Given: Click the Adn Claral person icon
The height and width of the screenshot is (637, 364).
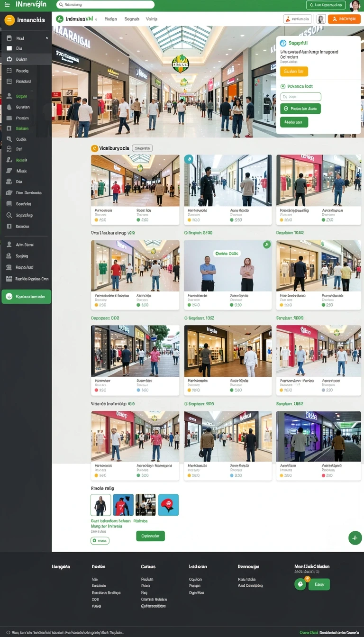Looking at the screenshot, I should [9, 245].
